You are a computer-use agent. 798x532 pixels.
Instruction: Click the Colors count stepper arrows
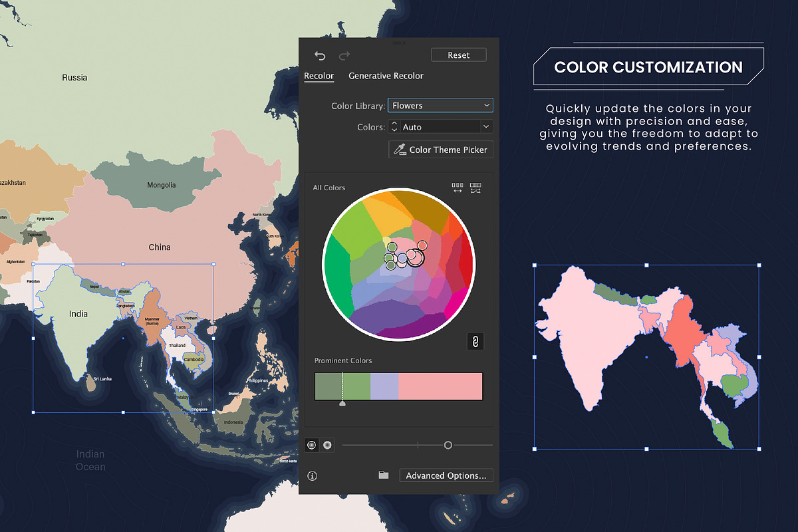pyautogui.click(x=394, y=126)
